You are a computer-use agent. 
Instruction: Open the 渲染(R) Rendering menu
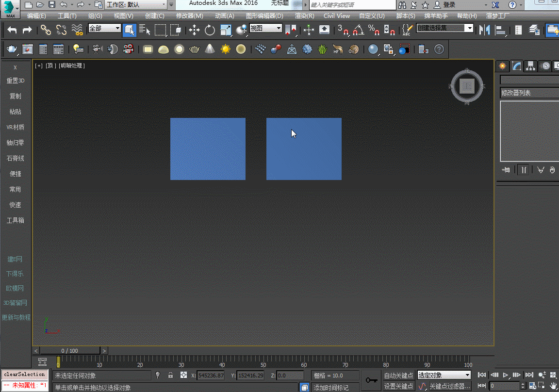[x=304, y=16]
